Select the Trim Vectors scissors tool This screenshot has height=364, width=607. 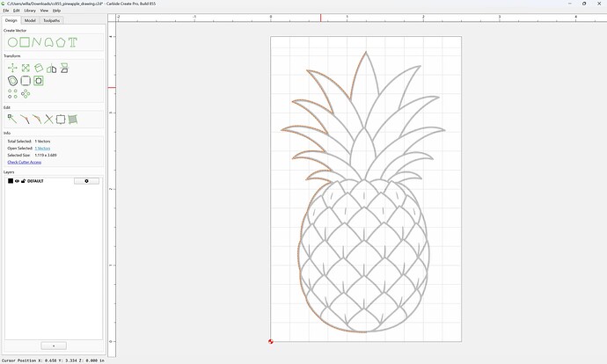coord(48,120)
